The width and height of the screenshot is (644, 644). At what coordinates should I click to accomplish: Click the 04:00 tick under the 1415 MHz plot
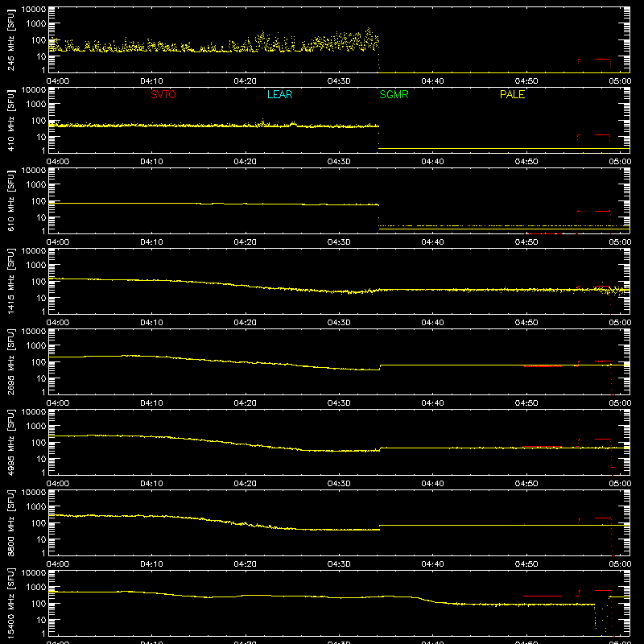[58, 323]
